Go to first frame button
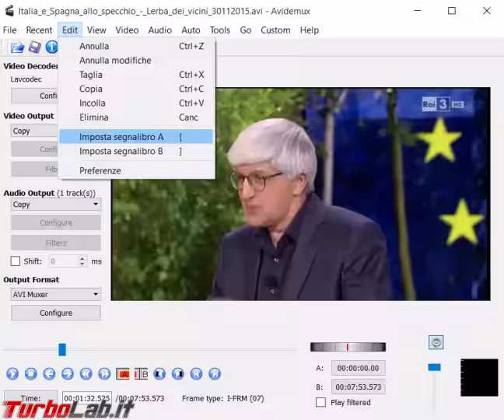Screen dimensions: 504x420 pos(197,374)
